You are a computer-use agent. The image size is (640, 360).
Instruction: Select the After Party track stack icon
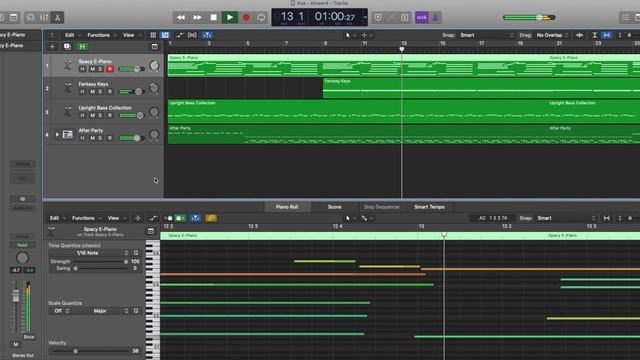pyautogui.click(x=68, y=134)
